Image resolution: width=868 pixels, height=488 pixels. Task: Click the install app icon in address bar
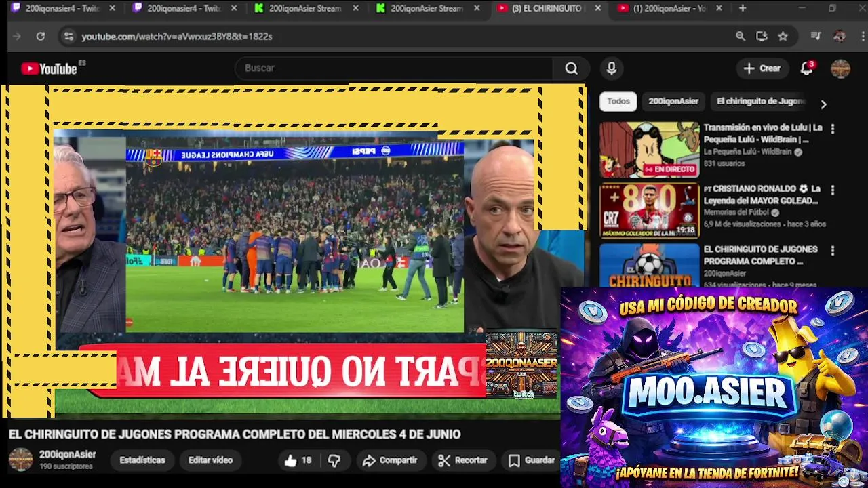[x=762, y=37]
